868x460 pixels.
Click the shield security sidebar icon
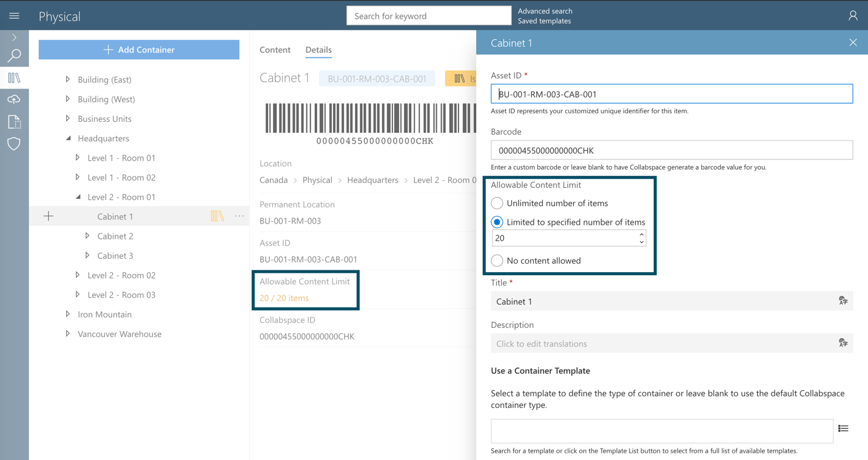pyautogui.click(x=14, y=144)
